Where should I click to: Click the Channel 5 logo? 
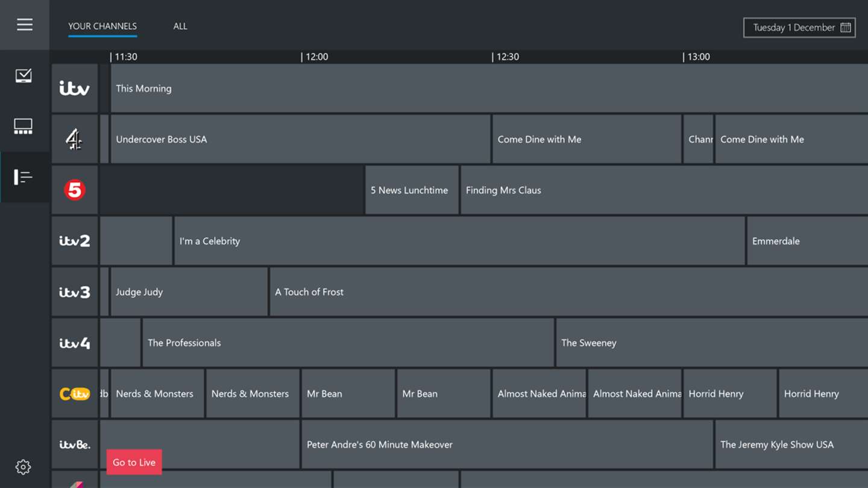(x=75, y=190)
